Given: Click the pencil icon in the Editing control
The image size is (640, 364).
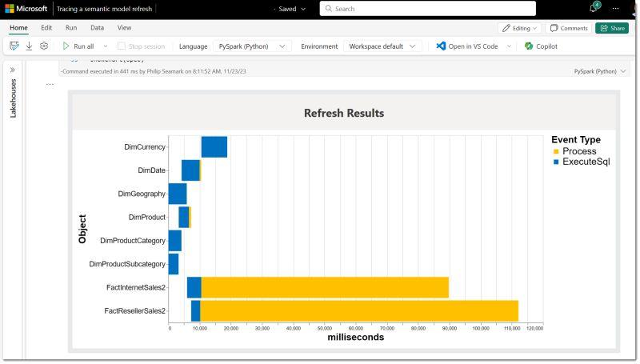Looking at the screenshot, I should (x=508, y=28).
